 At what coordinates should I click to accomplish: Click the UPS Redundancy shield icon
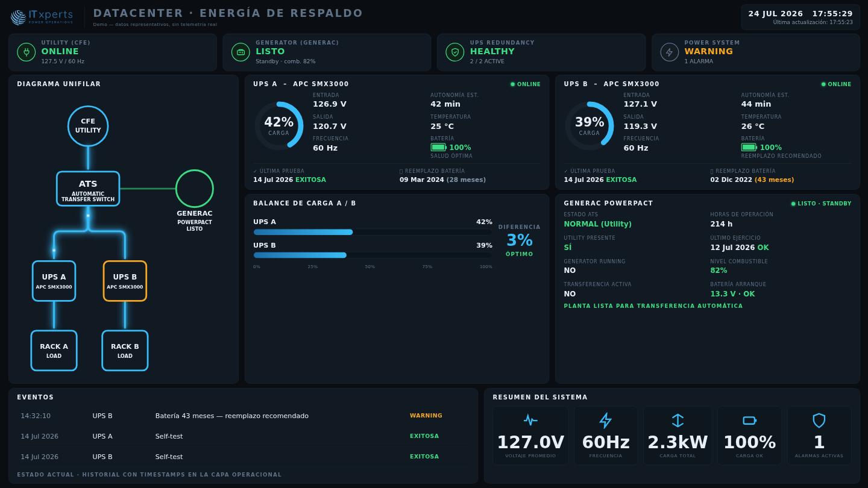coord(455,52)
